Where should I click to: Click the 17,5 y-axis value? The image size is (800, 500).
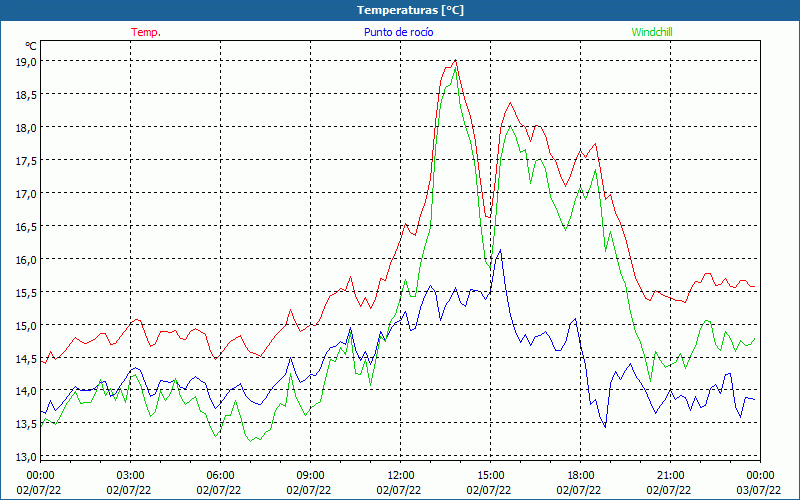tap(26, 160)
